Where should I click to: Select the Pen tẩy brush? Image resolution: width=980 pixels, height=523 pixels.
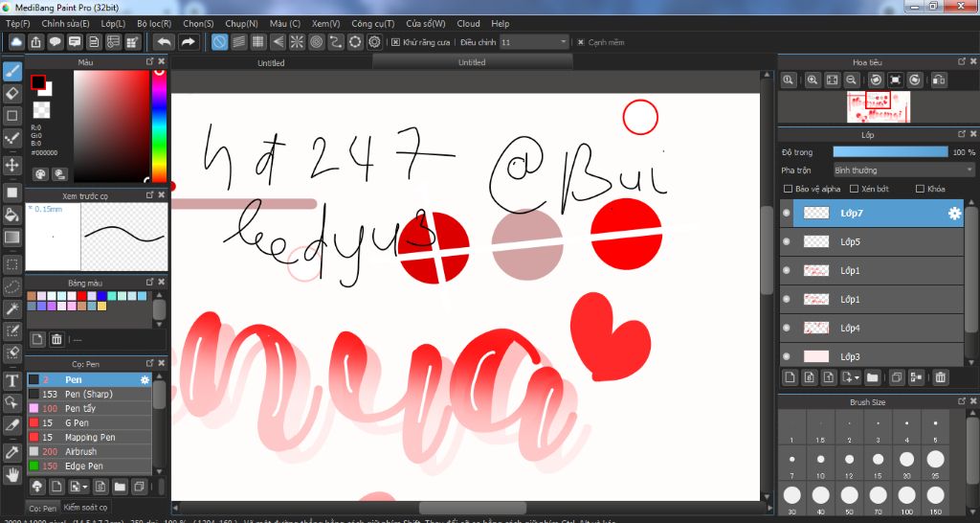click(x=89, y=408)
